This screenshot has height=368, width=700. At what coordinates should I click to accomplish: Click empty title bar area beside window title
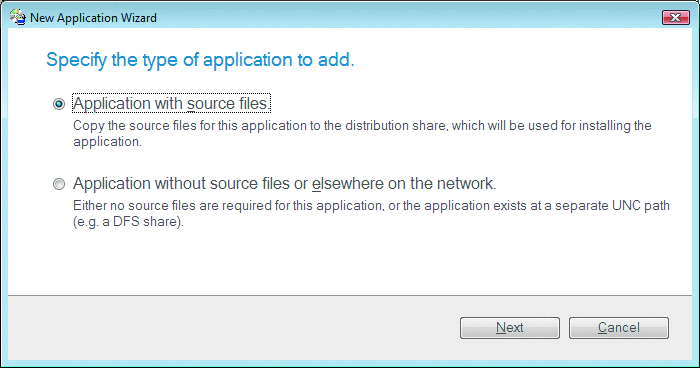click(x=402, y=17)
